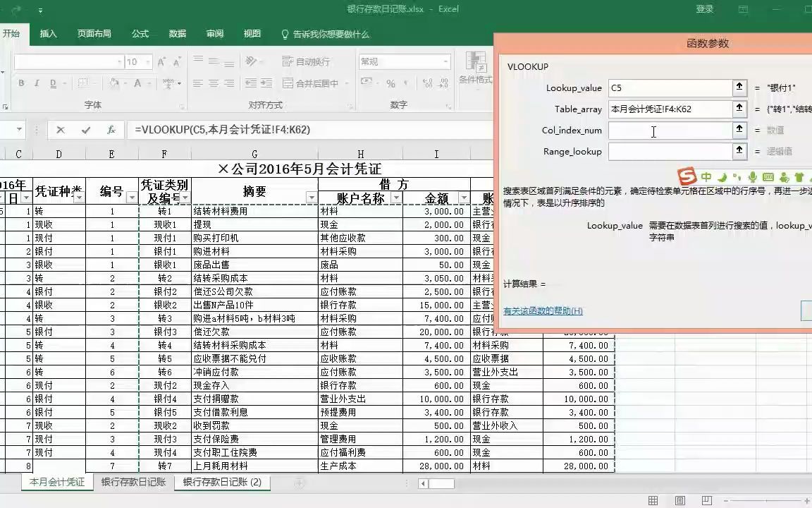Confirm formula with the checkmark icon

[x=86, y=129]
